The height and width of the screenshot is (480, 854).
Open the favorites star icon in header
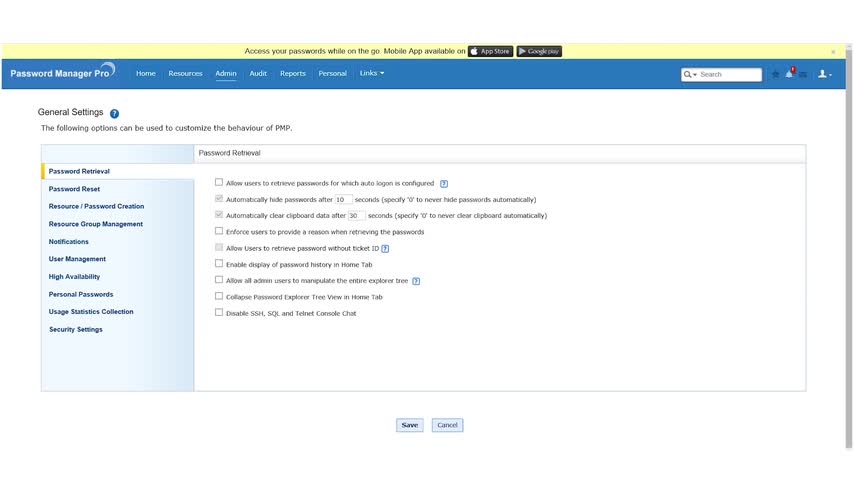[776, 74]
